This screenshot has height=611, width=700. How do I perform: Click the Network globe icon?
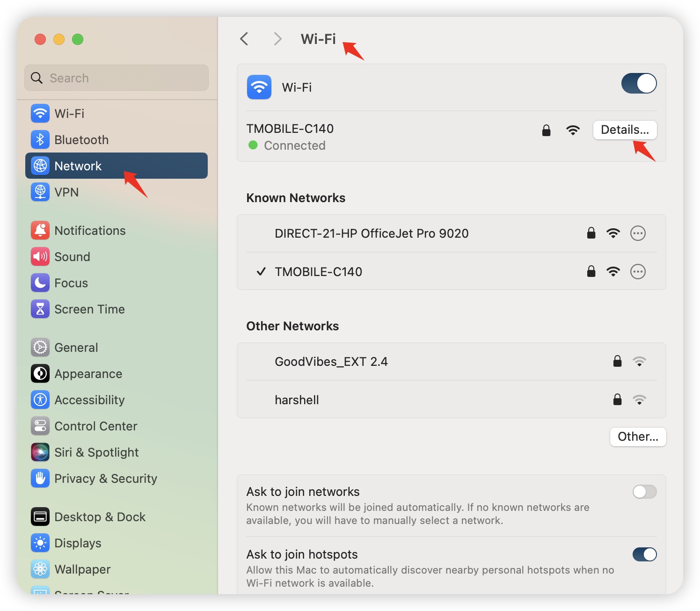[40, 166]
